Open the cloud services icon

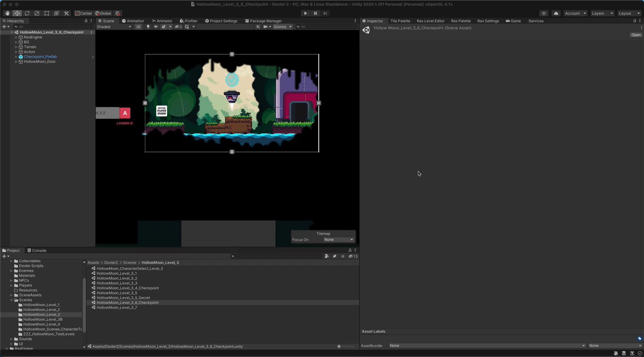coord(556,13)
